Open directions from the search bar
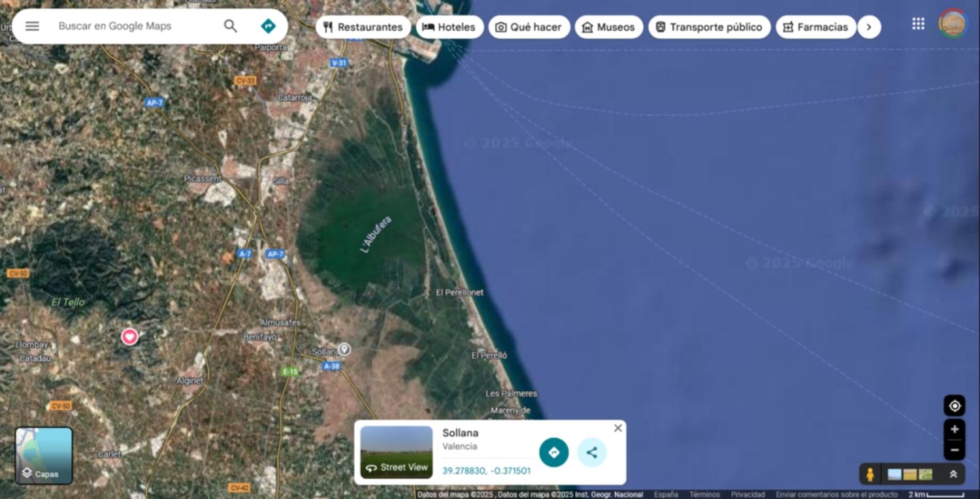The image size is (980, 499). coord(268,26)
